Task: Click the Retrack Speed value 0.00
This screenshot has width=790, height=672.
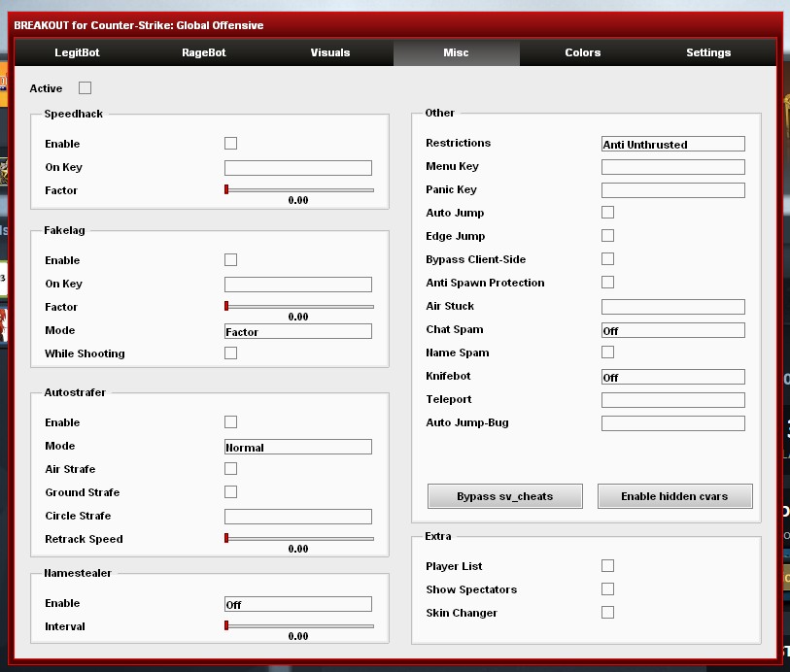Action: pos(298,549)
